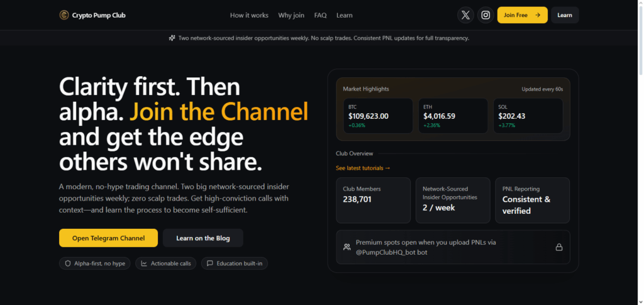Select the ETH price card

pos(453,116)
